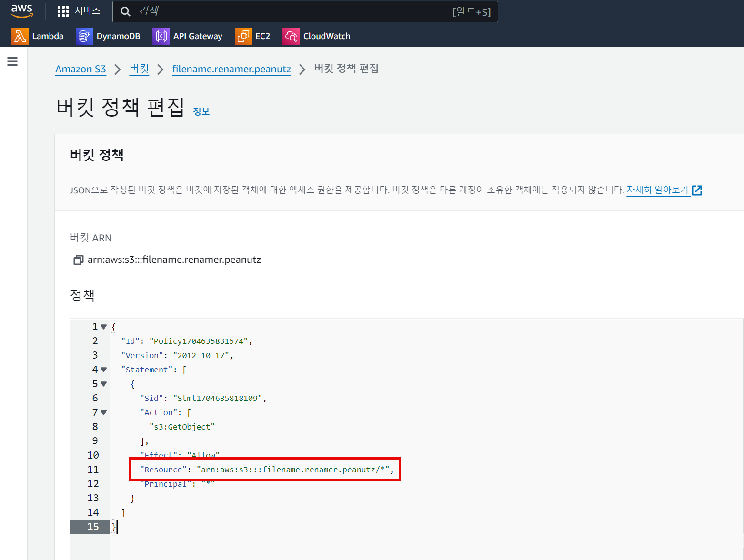The height and width of the screenshot is (560, 744).
Task: Go to 버킷 breadcrumb link
Action: (139, 69)
